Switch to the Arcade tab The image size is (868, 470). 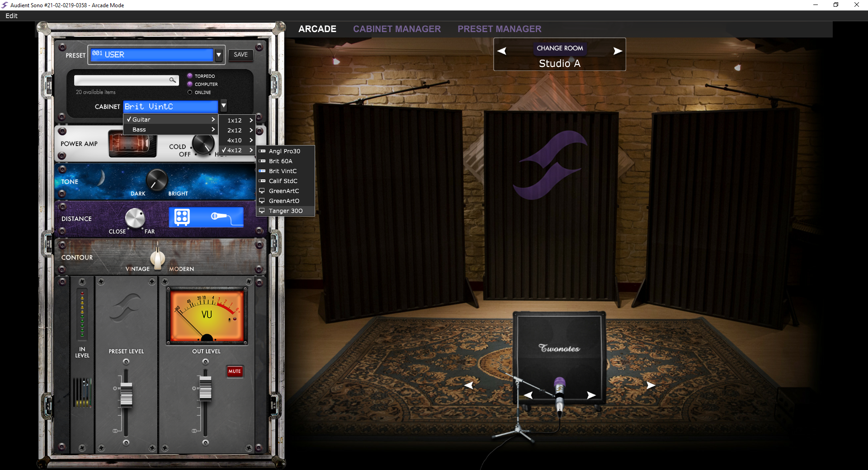(x=317, y=29)
